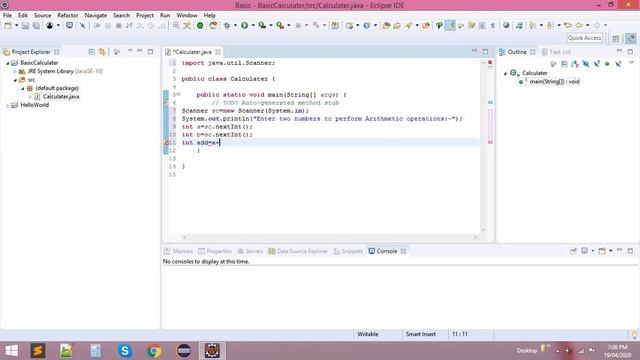640x360 pixels.
Task: Click the External Tools run icon with red toolbox
Action: (x=280, y=25)
